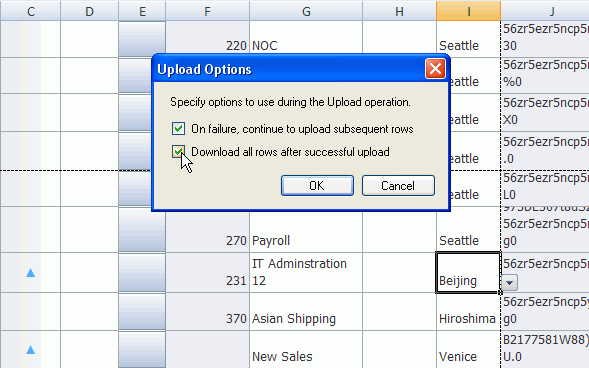589x368 pixels.
Task: Select column C header
Action: (x=31, y=11)
